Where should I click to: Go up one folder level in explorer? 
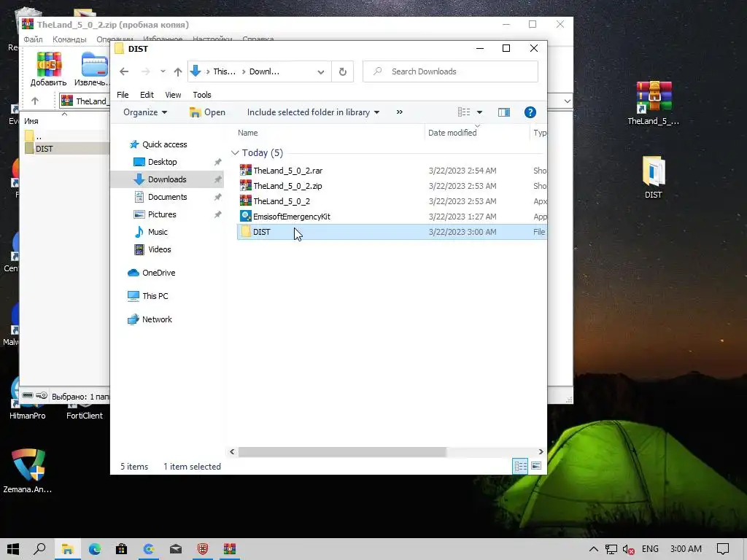tap(178, 71)
